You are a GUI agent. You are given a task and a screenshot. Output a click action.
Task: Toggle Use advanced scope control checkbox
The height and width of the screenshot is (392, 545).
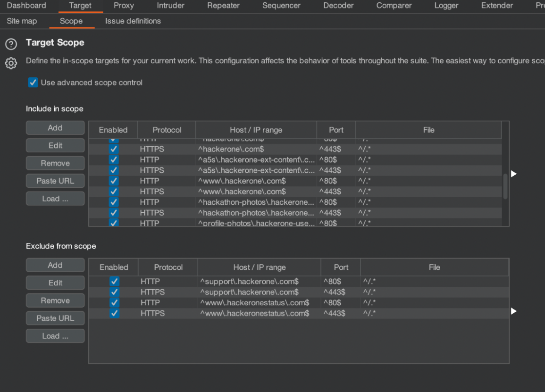pyautogui.click(x=33, y=83)
